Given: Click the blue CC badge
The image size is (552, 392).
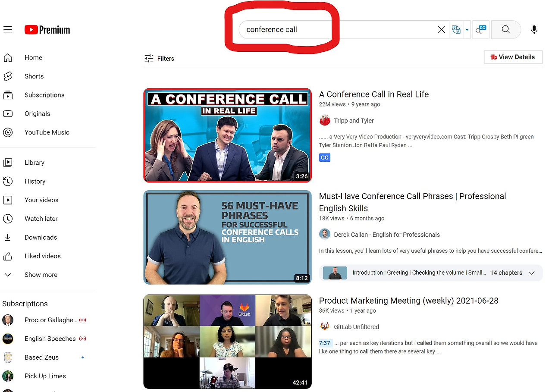Looking at the screenshot, I should coord(325,157).
